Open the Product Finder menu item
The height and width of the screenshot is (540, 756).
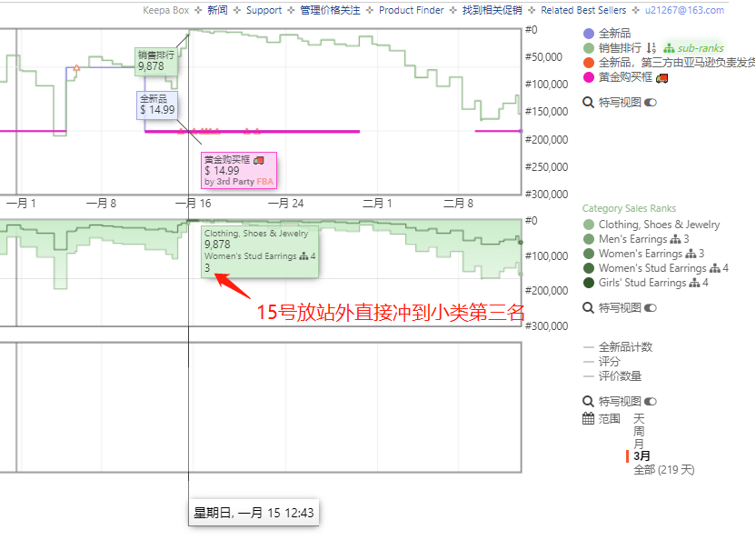pyautogui.click(x=411, y=11)
